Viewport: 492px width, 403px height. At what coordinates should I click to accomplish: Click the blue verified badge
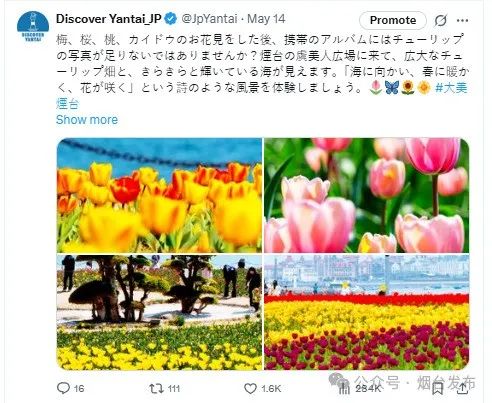coord(171,19)
